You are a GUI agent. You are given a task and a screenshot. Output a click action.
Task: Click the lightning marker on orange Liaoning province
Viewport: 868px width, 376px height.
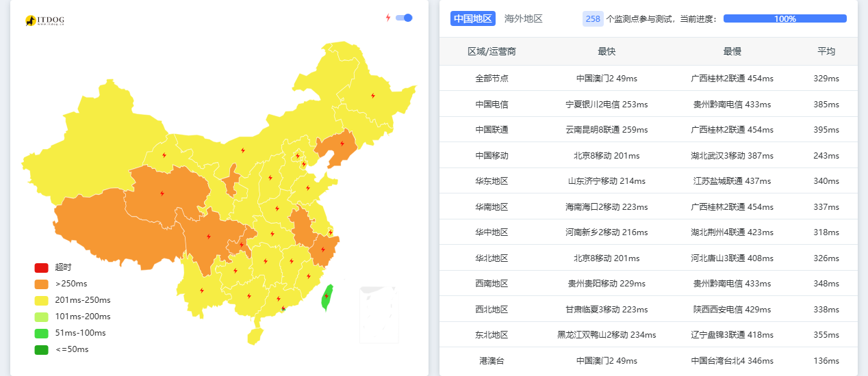342,144
